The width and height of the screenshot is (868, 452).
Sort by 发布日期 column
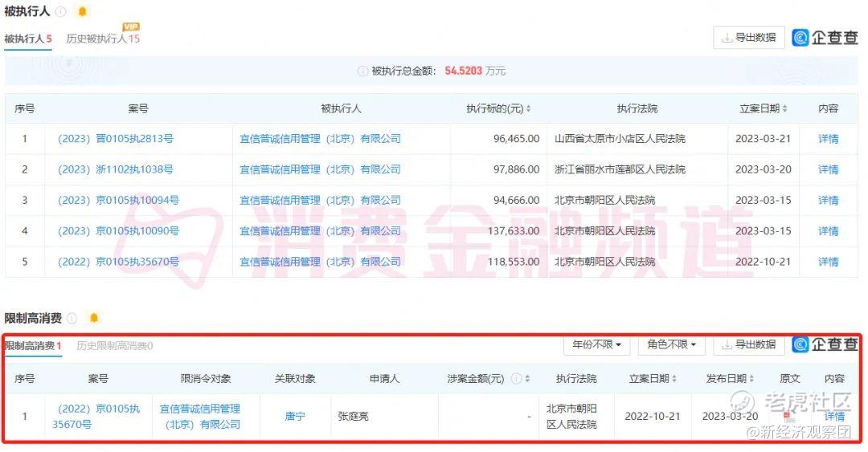(751, 379)
